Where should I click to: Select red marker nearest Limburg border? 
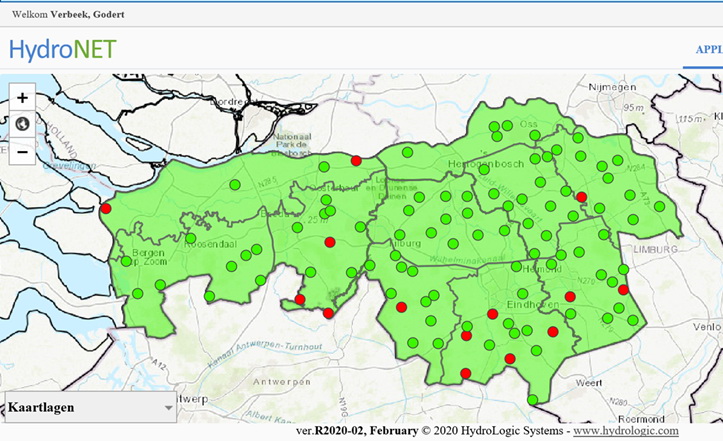click(x=623, y=289)
